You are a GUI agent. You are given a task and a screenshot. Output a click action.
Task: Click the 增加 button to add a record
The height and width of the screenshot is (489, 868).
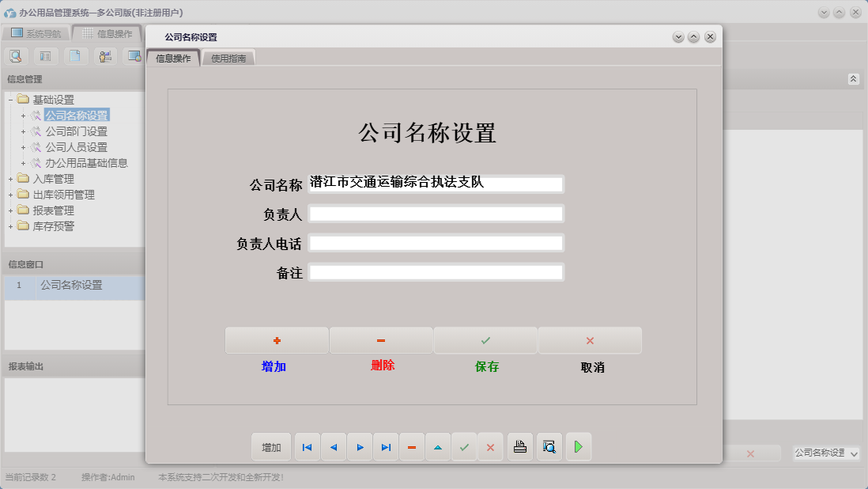tap(276, 339)
